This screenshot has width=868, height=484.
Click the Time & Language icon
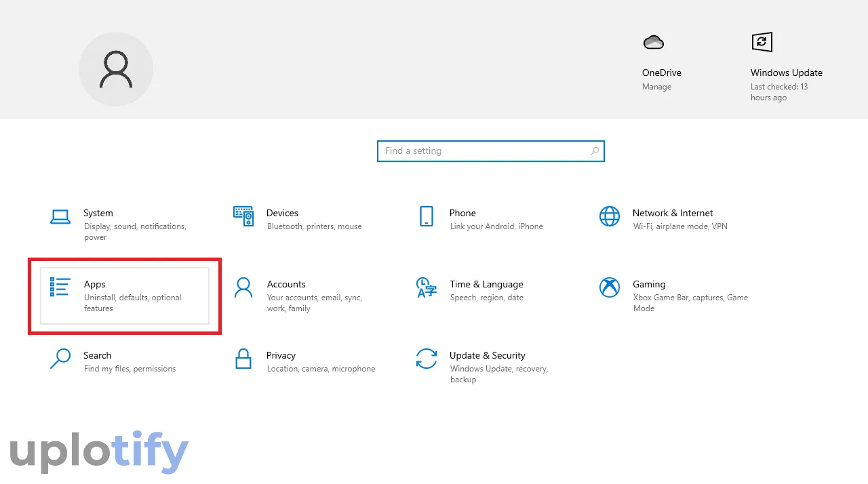(x=426, y=287)
